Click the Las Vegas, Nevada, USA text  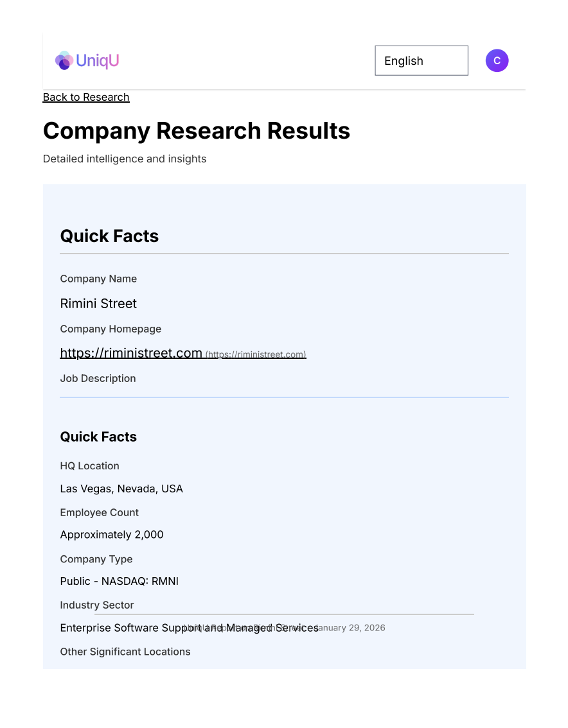pyautogui.click(x=121, y=489)
